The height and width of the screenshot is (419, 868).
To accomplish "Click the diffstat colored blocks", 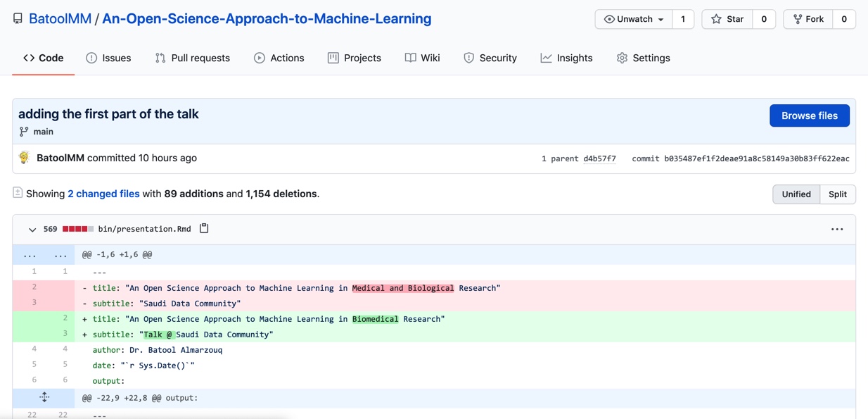I will tap(77, 229).
